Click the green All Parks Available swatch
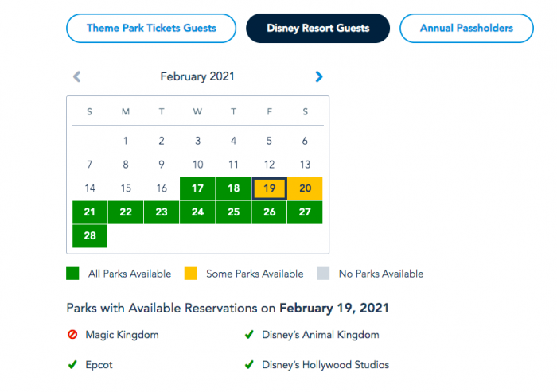Screen dimensions: 557x392 72,274
